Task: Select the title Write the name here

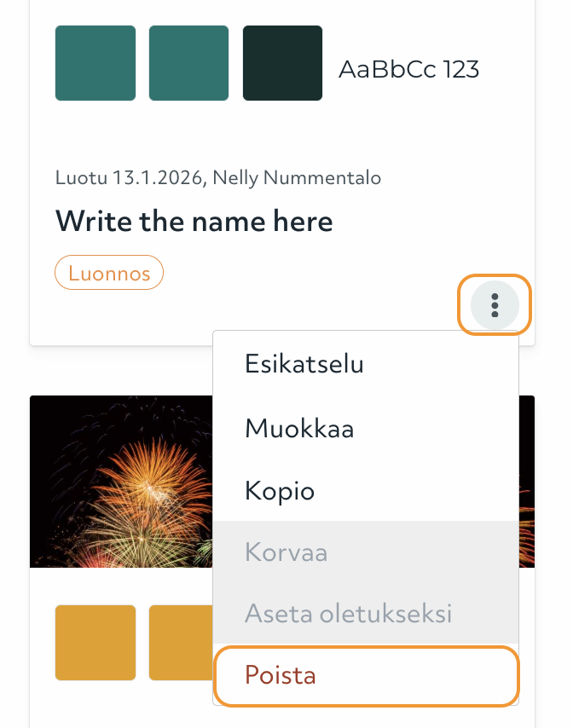Action: [x=194, y=220]
